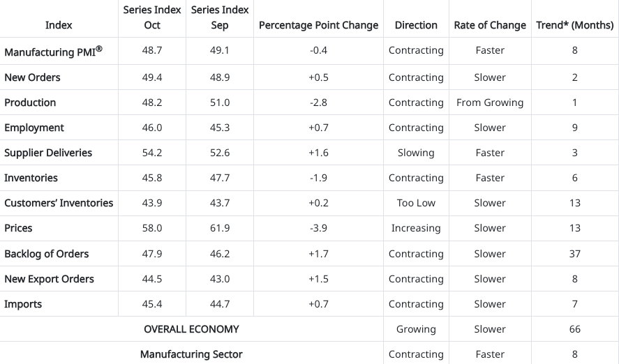Click the Series Index Oct column header
Screen dimensions: 619x364
coord(151,17)
